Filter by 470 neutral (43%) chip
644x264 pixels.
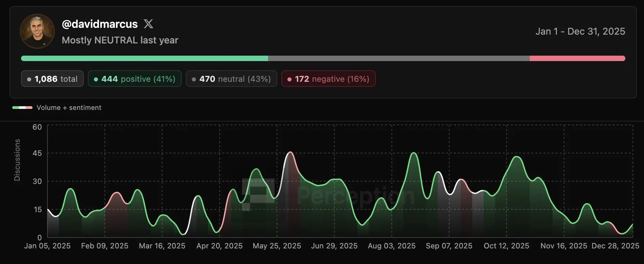(x=232, y=79)
